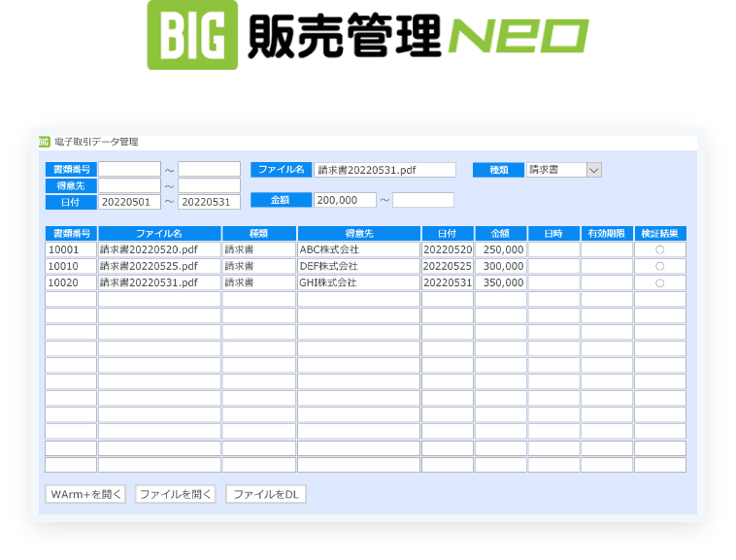Image resolution: width=736 pixels, height=560 pixels.
Task: Open the 種類 dropdown arrow
Action: point(594,170)
